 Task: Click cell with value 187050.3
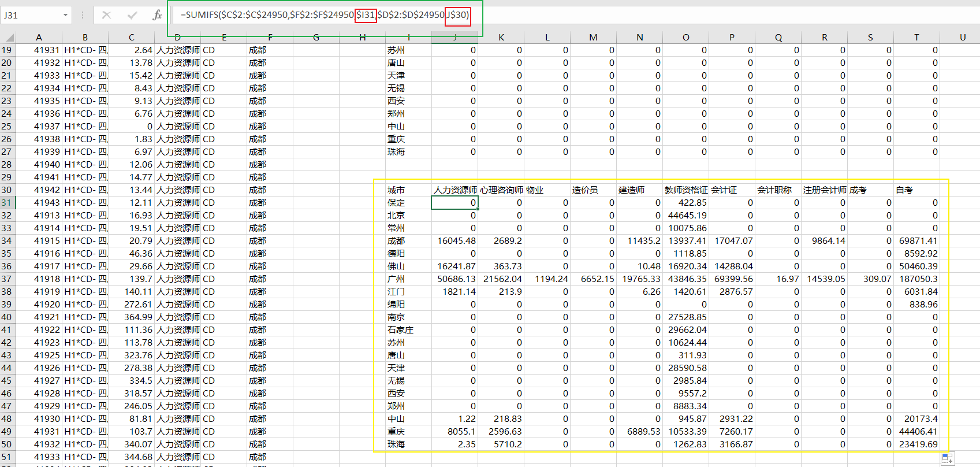[917, 279]
